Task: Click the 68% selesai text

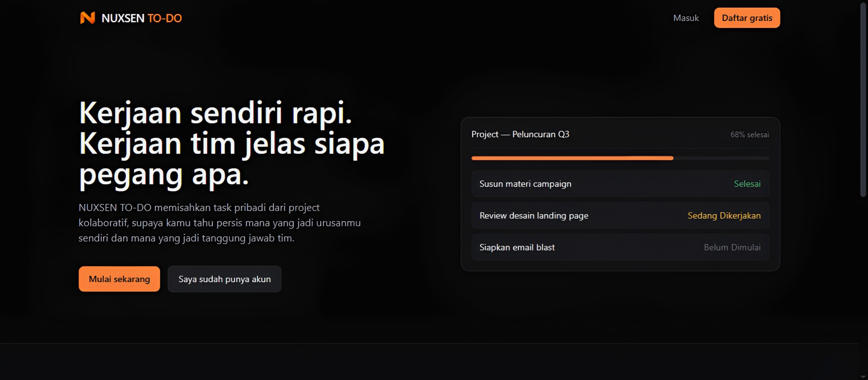Action: [749, 134]
